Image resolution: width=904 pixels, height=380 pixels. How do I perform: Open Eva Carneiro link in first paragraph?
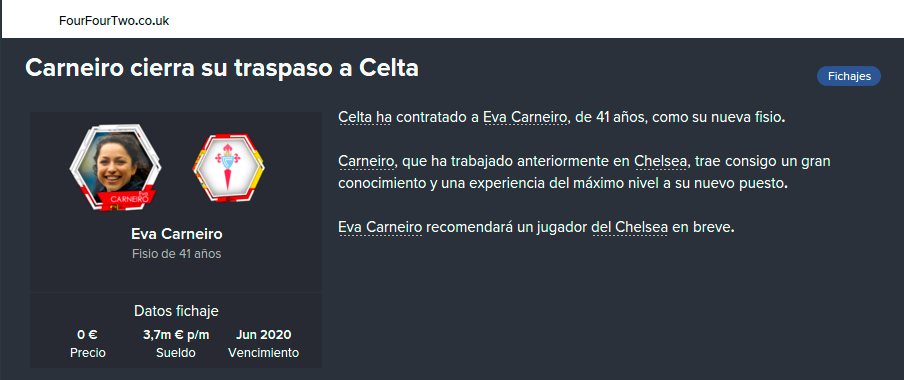tap(526, 118)
